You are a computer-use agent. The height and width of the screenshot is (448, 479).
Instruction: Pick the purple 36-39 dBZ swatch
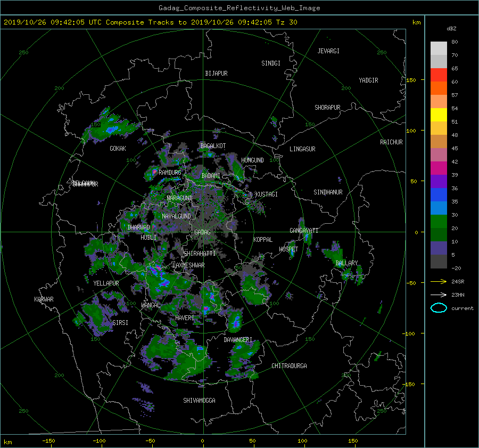439,181
